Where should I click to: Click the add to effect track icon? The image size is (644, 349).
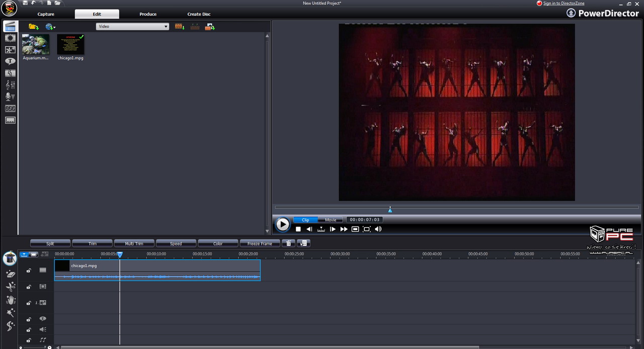click(195, 27)
